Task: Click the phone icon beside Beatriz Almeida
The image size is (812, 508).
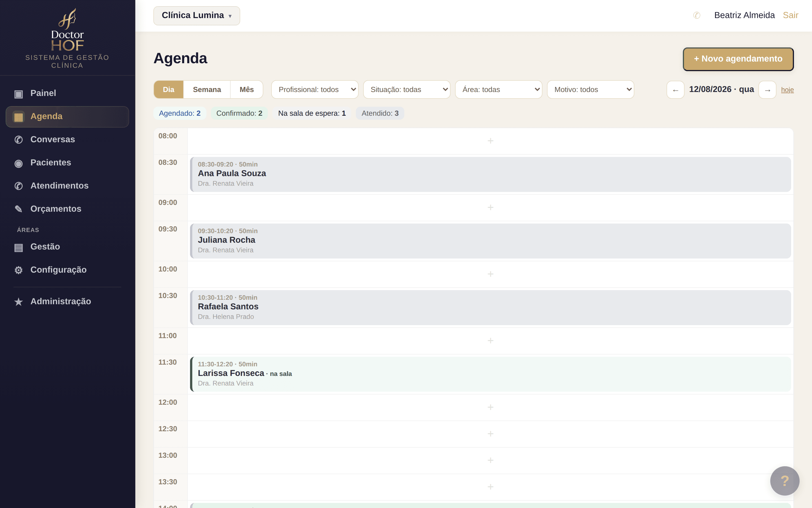Action: 697,16
